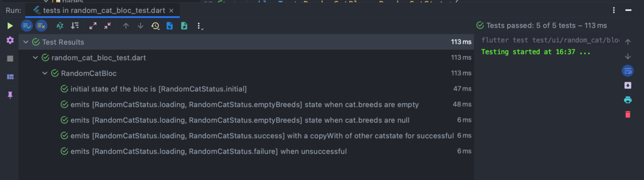Collapse the Test Results root node

[x=26, y=42]
